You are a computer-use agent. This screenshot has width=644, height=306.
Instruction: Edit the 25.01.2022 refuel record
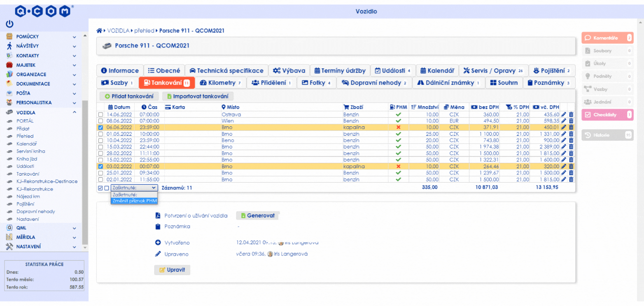click(564, 173)
